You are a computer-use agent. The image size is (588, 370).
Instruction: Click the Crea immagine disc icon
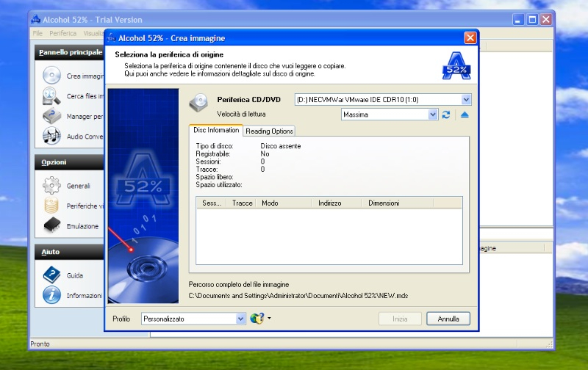51,75
